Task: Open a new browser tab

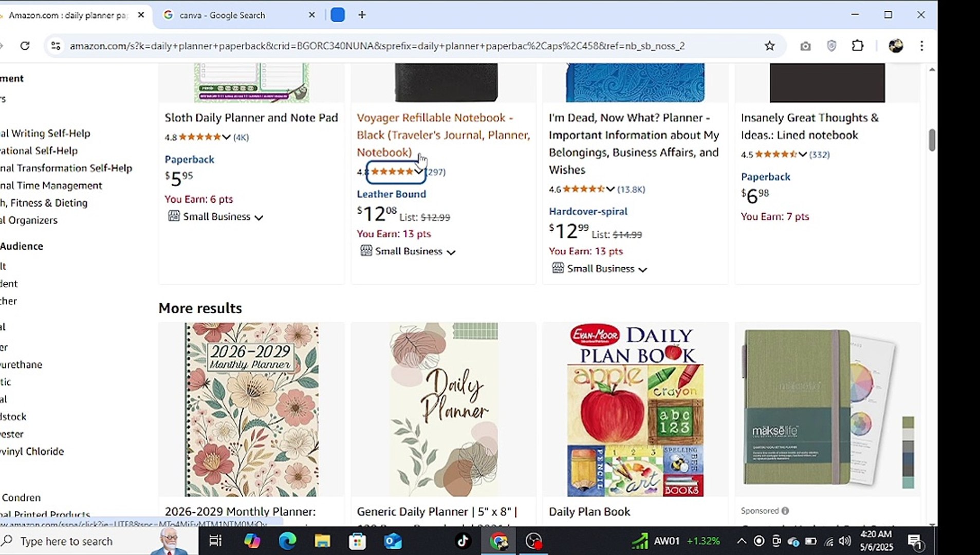Action: [362, 15]
